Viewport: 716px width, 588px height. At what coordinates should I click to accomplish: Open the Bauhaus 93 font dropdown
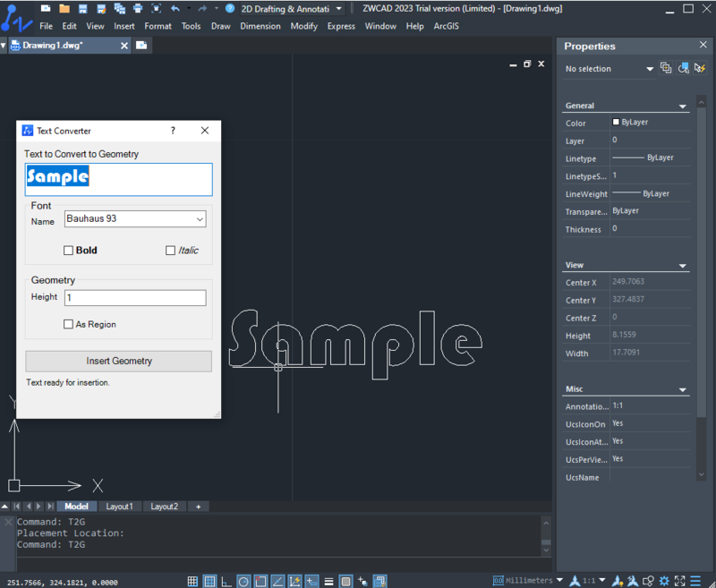pyautogui.click(x=199, y=218)
